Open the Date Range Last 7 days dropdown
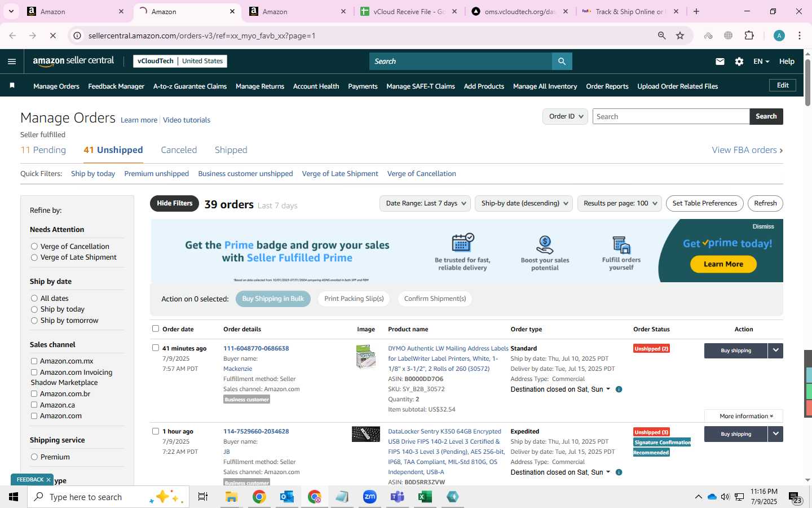The width and height of the screenshot is (812, 508). tap(426, 203)
